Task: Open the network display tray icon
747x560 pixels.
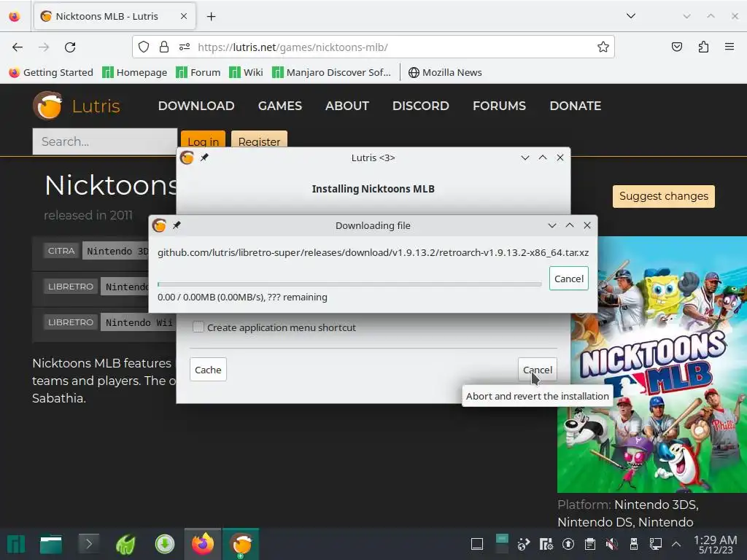Action: (x=656, y=544)
